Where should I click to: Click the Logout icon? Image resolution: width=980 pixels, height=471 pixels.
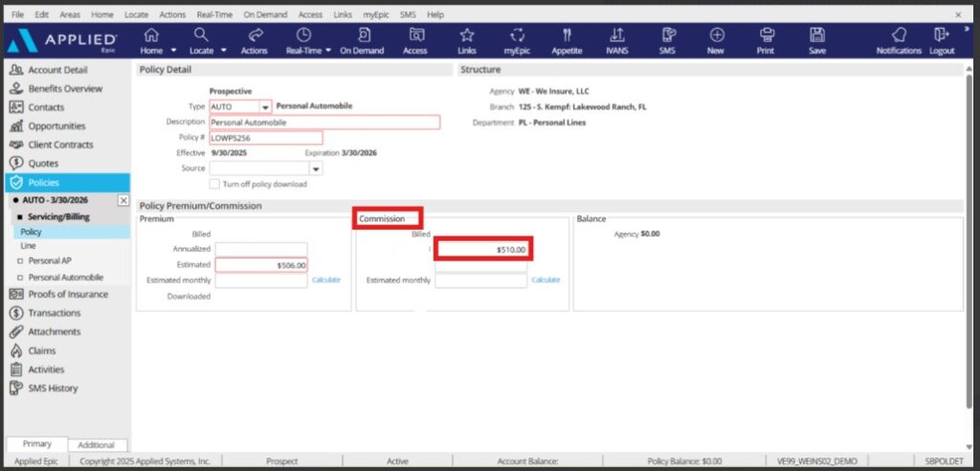point(942,39)
